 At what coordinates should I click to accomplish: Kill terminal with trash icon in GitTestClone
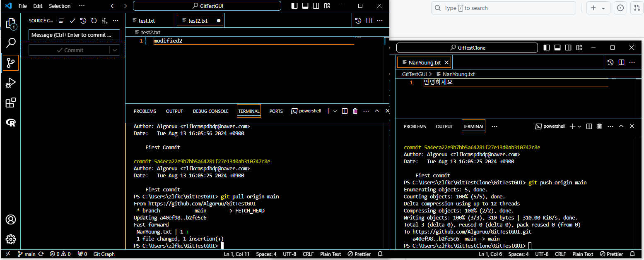(599, 126)
